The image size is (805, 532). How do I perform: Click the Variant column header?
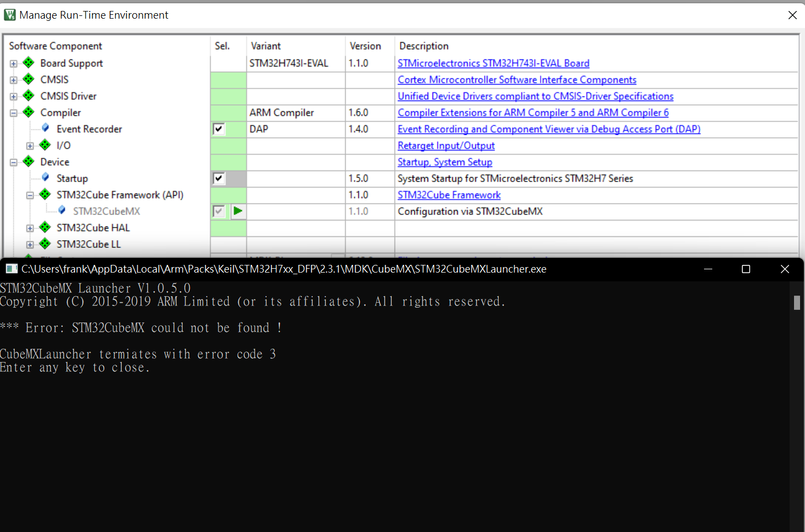[x=296, y=46]
